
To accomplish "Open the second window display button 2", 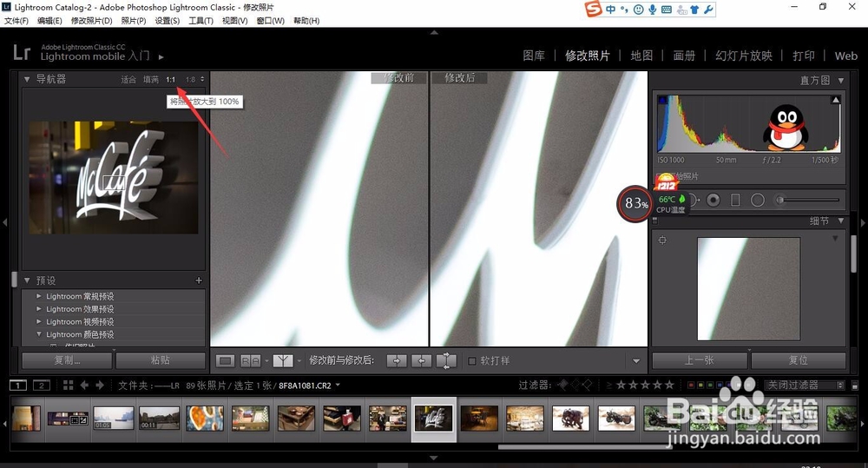I will tap(42, 385).
